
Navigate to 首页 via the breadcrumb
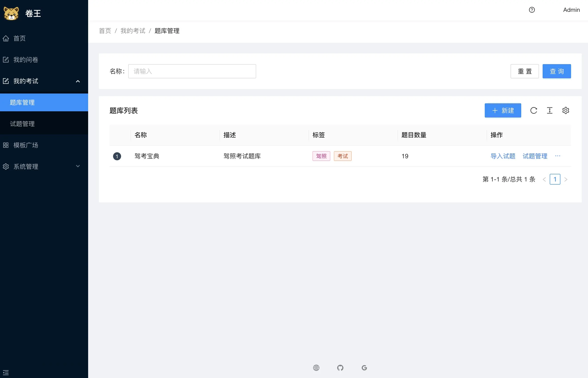point(105,31)
